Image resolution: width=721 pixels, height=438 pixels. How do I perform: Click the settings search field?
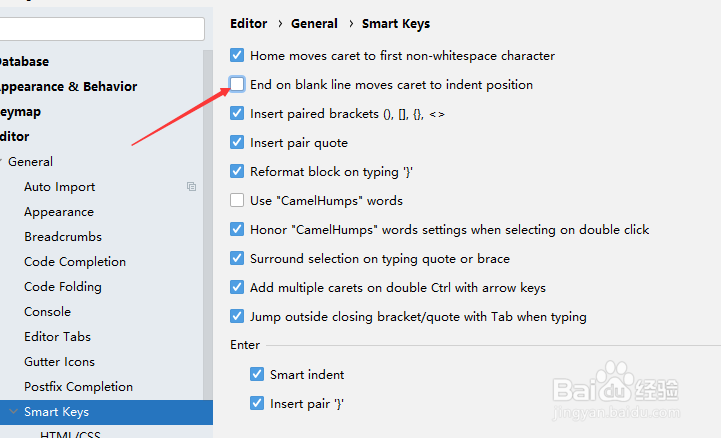coord(102,29)
